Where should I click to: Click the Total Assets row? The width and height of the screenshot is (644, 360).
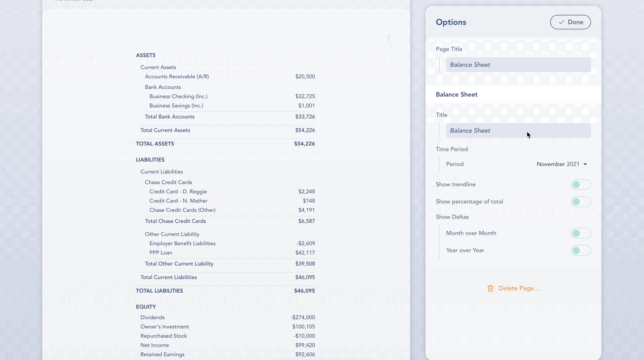point(155,143)
